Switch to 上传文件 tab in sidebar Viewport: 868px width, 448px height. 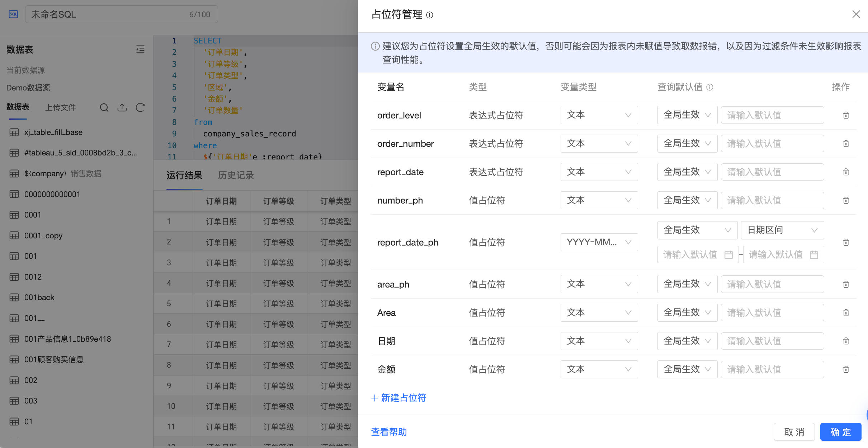pyautogui.click(x=60, y=107)
